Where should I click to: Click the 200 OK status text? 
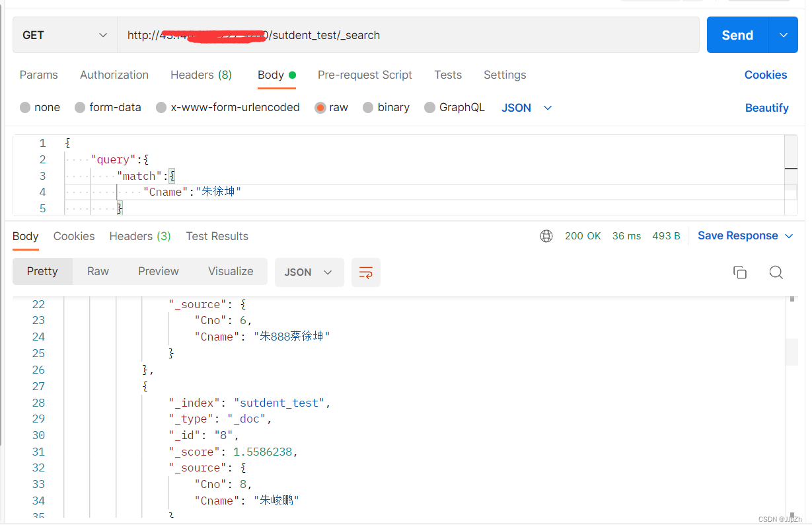click(583, 236)
